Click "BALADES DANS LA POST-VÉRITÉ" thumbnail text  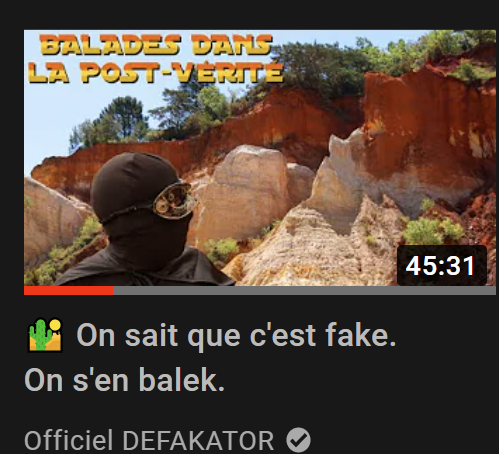pos(156,59)
